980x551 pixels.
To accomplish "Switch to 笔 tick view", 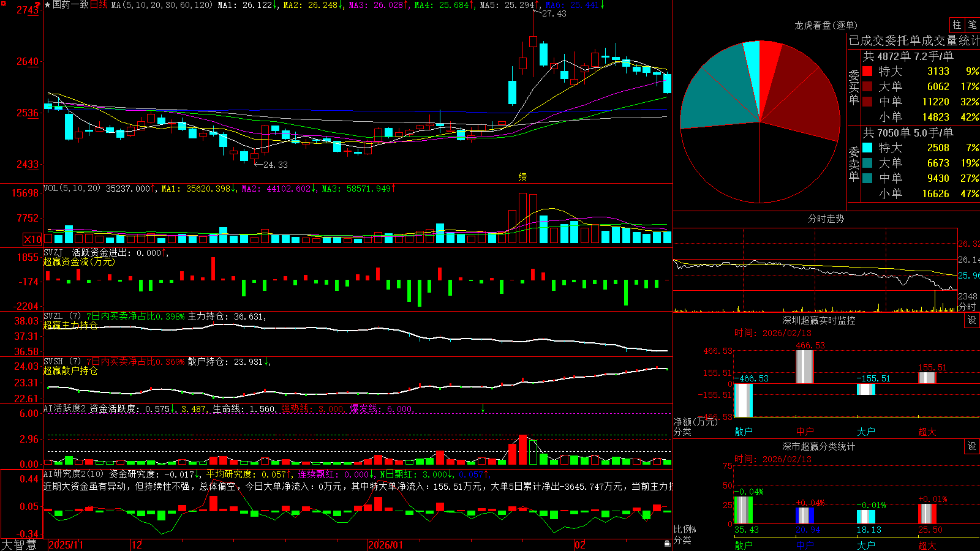I will [x=973, y=24].
